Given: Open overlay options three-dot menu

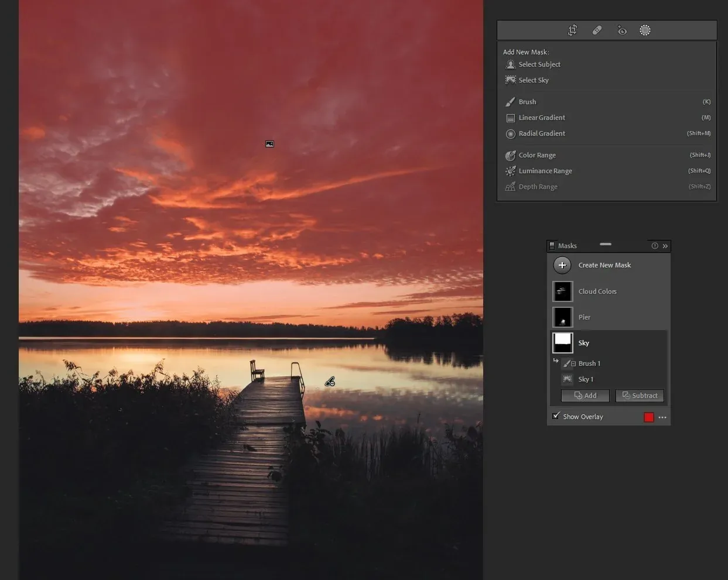Looking at the screenshot, I should 662,417.
